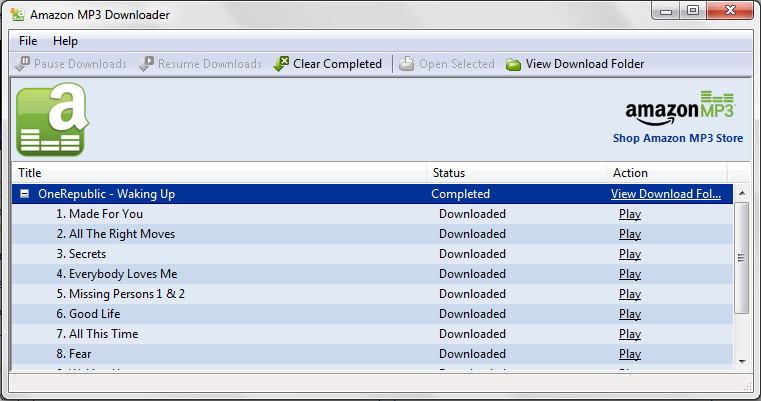Select the row 5. Missing Persons 1 & 2

(x=372, y=294)
